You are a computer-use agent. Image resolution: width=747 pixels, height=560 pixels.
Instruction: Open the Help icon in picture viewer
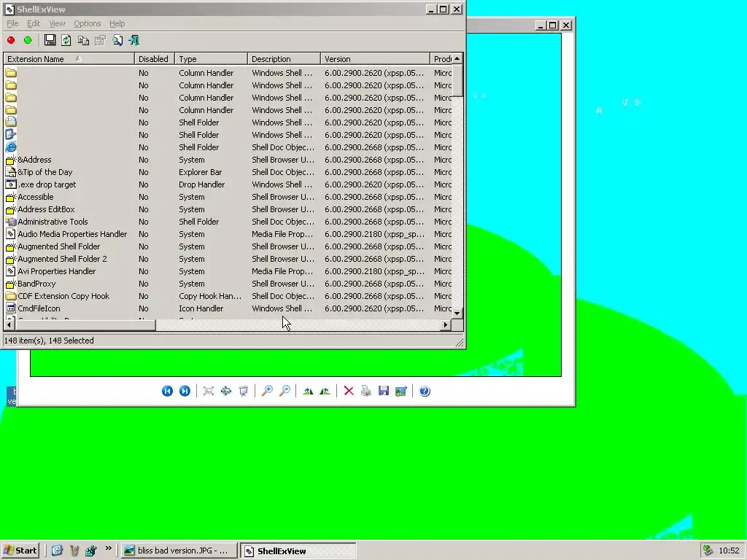[x=425, y=391]
